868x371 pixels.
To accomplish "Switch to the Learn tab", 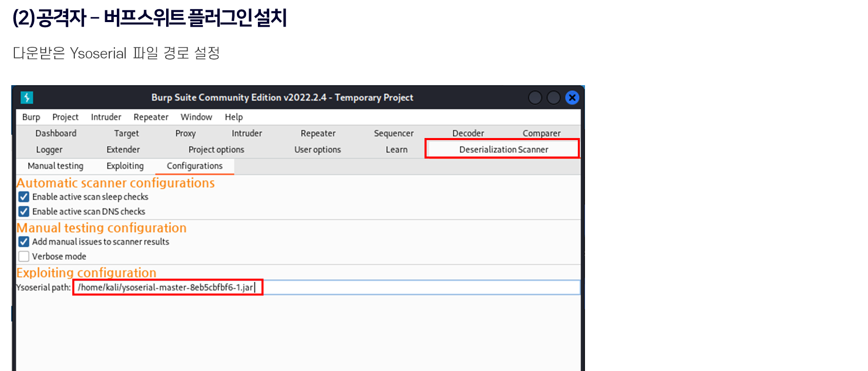I will click(x=396, y=150).
